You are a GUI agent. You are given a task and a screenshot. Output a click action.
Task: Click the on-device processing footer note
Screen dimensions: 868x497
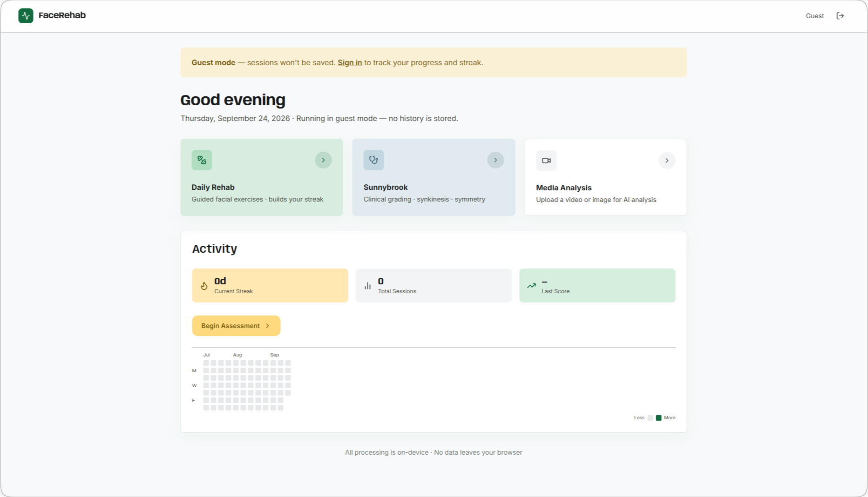click(x=434, y=452)
